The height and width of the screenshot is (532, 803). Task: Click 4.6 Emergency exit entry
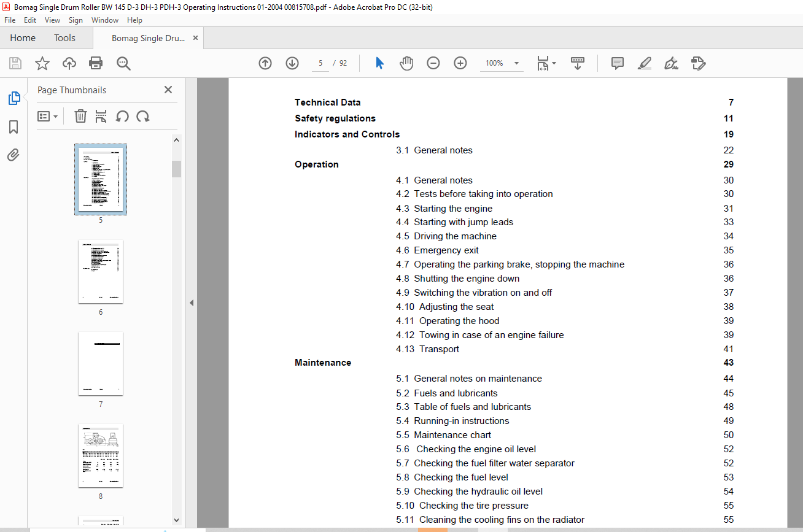(x=438, y=250)
